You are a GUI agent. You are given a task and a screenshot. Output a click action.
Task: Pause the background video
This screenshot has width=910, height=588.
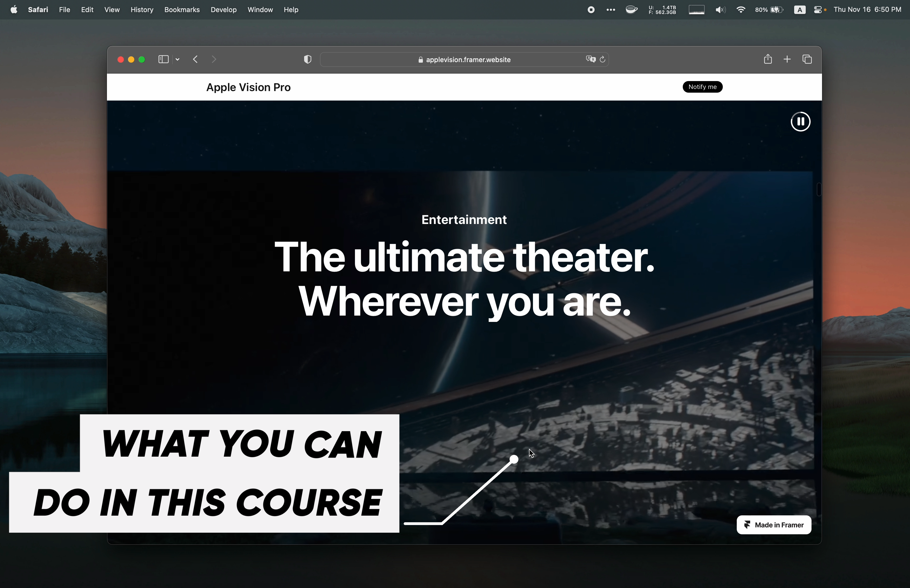[x=800, y=121]
